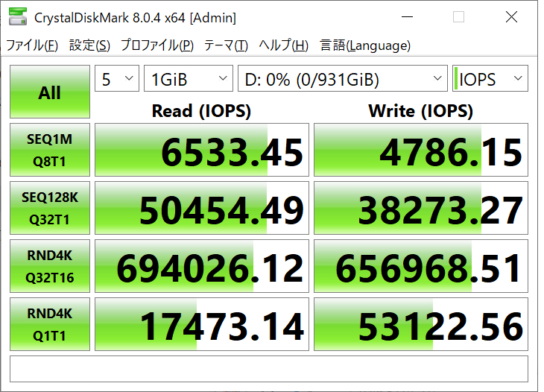Screen dimensions: 544x392
Task: Open the 言語(Language) menu
Action: coord(365,45)
